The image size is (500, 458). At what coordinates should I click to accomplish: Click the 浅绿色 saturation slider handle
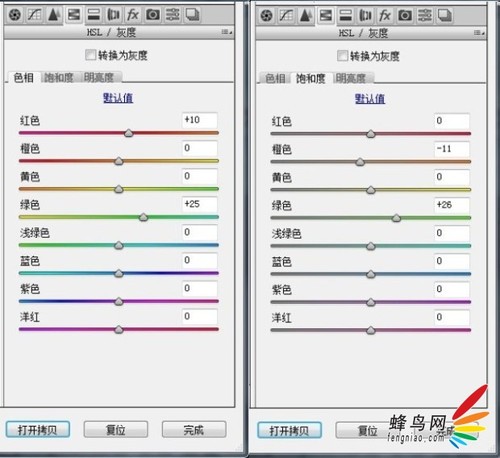pyautogui.click(x=371, y=246)
